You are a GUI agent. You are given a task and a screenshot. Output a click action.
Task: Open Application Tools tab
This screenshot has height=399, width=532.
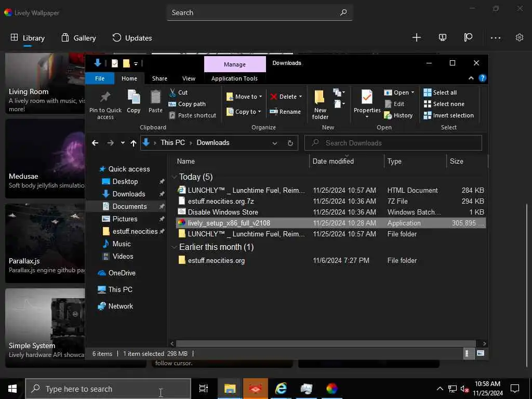[234, 78]
